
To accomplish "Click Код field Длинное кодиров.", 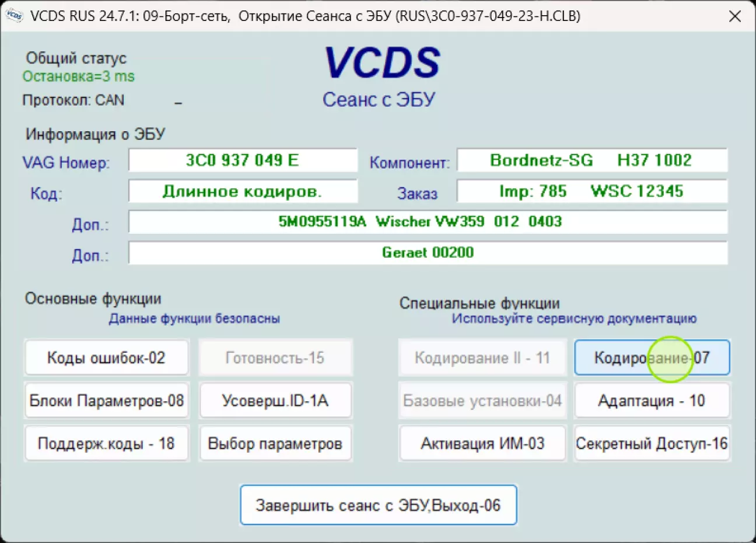I will [243, 191].
